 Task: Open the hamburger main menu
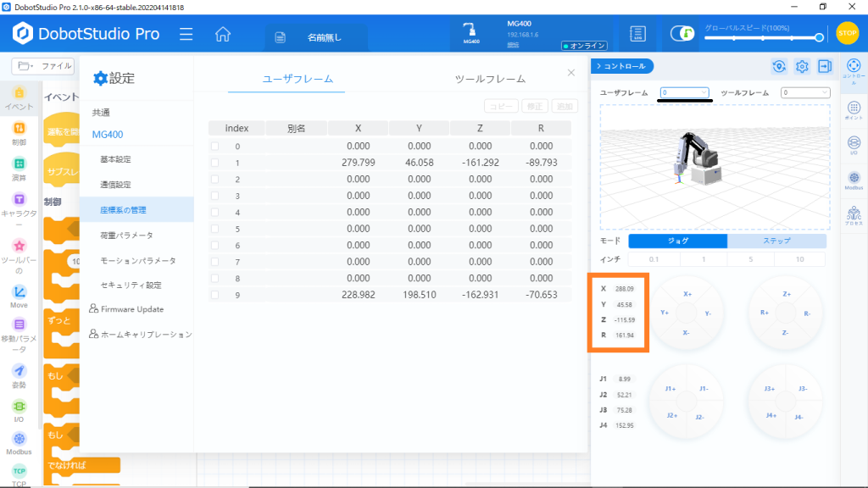pos(186,34)
